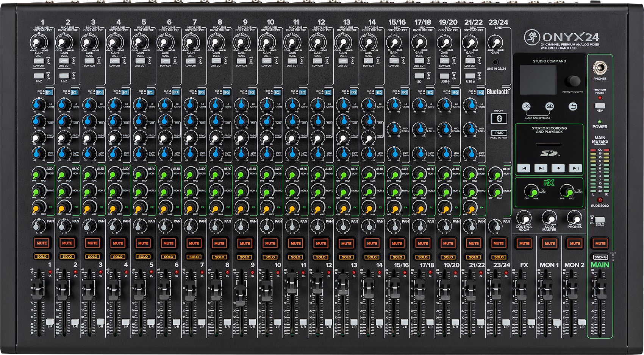The height and width of the screenshot is (355, 644).
Task: Toggle the EQ in/out switch on channel 1
Action: tap(48, 92)
